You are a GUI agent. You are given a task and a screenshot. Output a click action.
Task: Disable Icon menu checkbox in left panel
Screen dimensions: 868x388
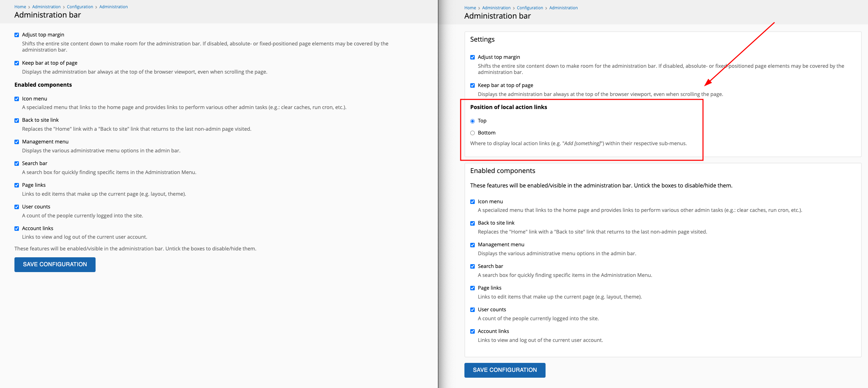click(x=17, y=99)
